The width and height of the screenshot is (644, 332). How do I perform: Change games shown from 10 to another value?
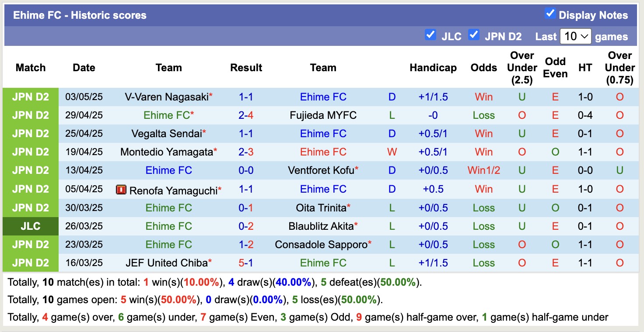[x=575, y=36]
